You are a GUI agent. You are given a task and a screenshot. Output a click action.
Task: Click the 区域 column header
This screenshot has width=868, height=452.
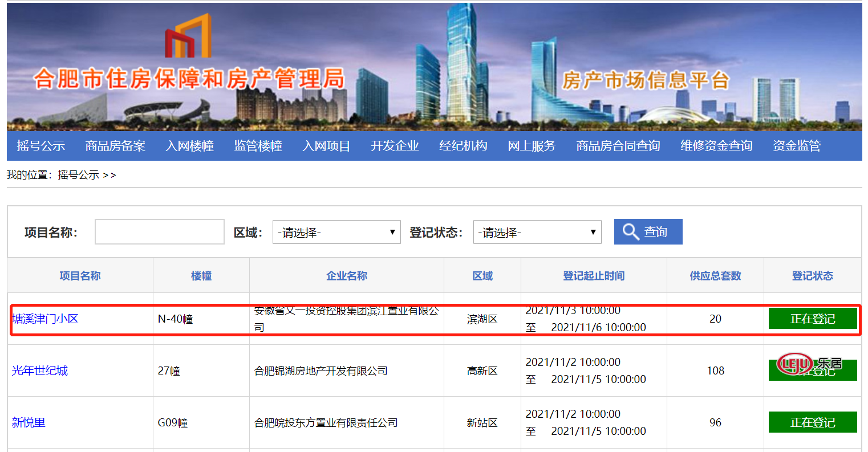coord(482,276)
